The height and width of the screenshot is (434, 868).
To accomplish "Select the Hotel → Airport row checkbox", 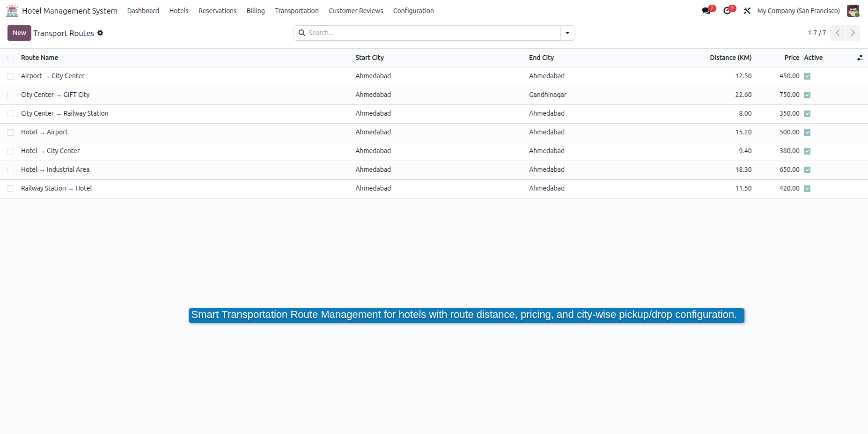I will [11, 132].
